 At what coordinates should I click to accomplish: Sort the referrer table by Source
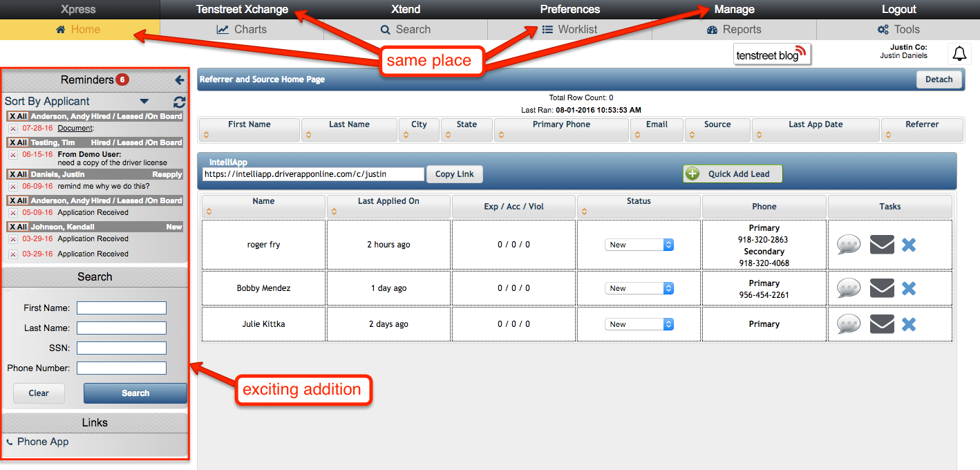tap(690, 135)
